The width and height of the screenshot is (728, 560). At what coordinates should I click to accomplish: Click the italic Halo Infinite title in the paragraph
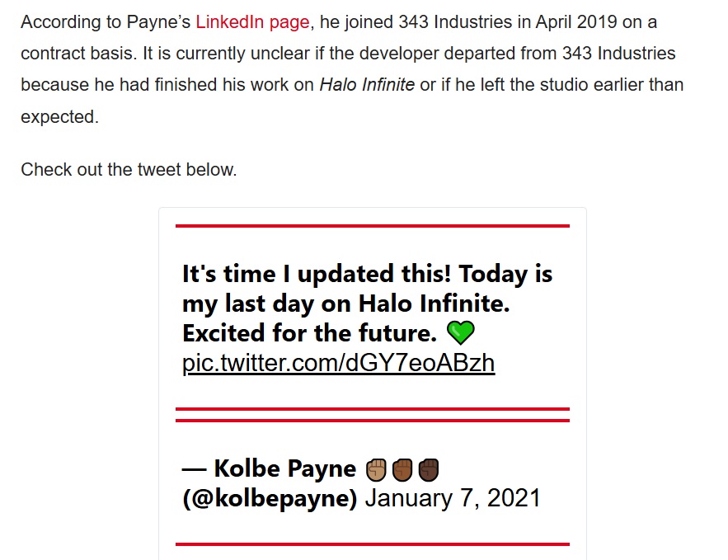(x=367, y=85)
